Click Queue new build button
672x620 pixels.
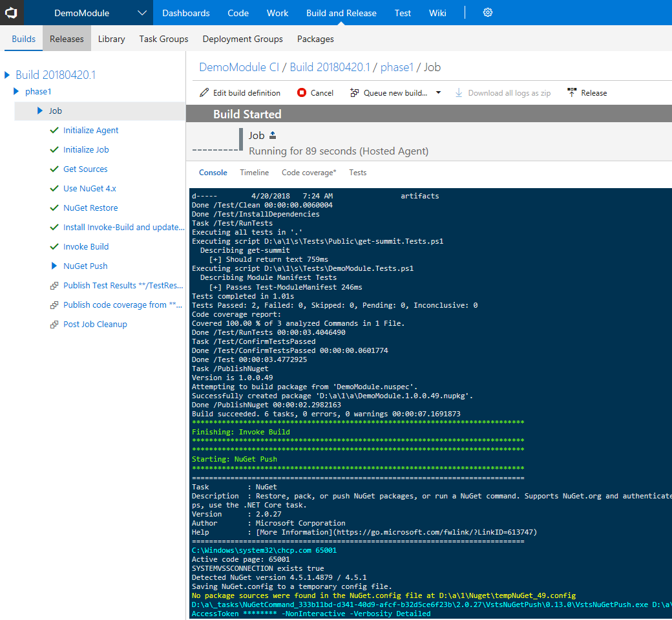click(389, 92)
